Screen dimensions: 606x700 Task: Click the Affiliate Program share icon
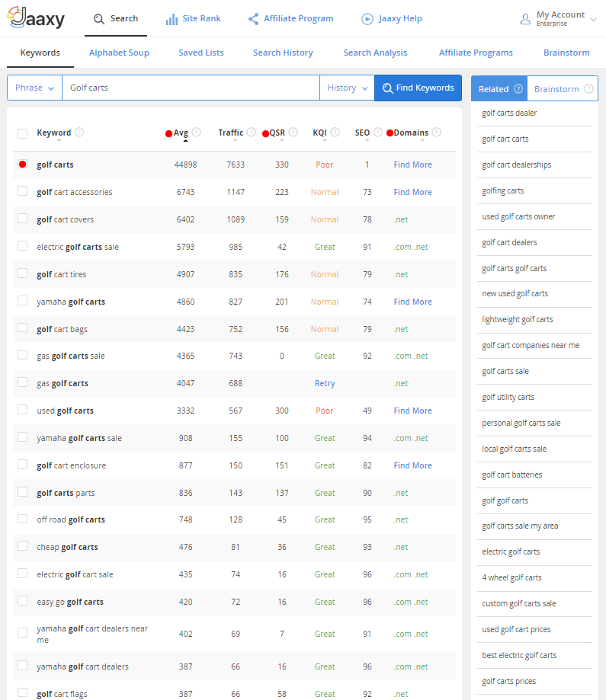click(253, 19)
